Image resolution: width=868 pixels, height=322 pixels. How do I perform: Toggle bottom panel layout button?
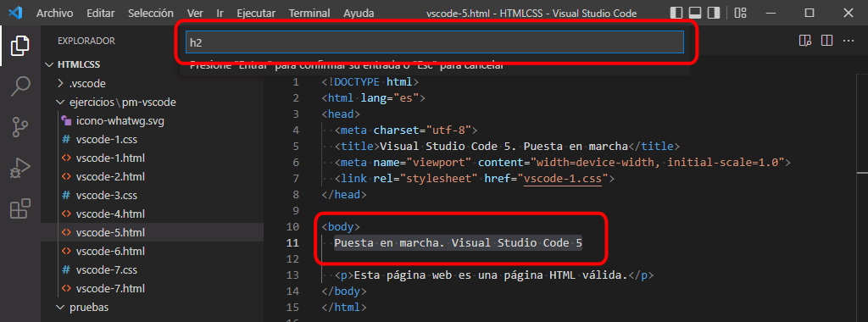pyautogui.click(x=695, y=13)
